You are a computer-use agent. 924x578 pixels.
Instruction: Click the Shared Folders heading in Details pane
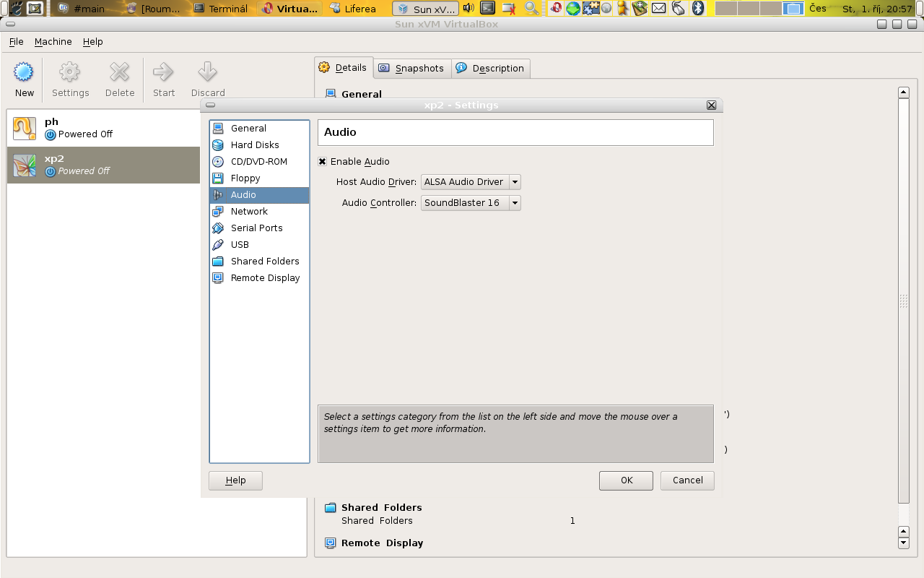[x=381, y=508]
